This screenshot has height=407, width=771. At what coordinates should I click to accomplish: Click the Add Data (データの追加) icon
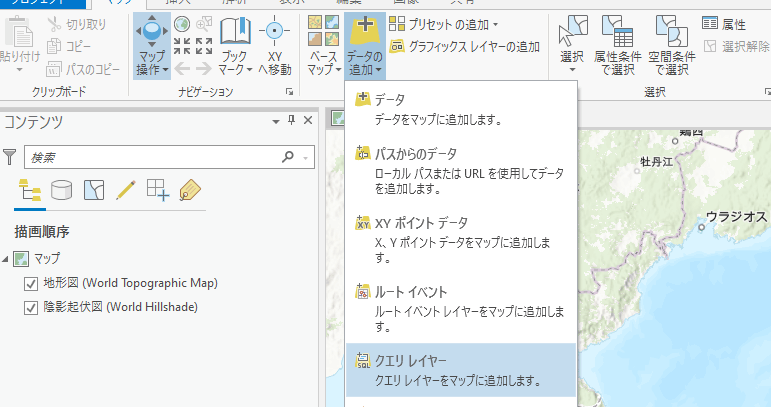coord(365,30)
